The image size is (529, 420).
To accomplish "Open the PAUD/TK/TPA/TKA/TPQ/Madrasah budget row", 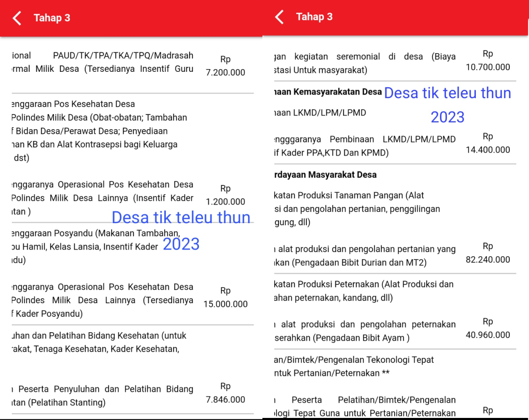I will pos(102,63).
